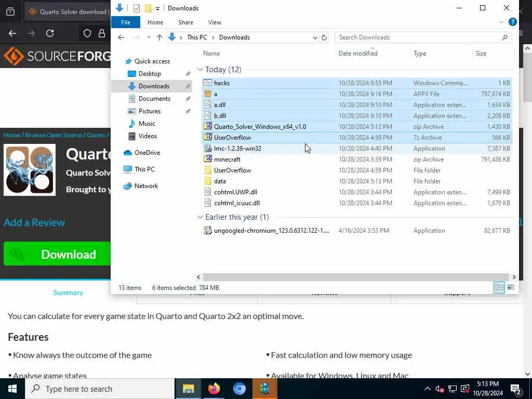Open the Home ribbon tab
The width and height of the screenshot is (532, 399).
[155, 22]
